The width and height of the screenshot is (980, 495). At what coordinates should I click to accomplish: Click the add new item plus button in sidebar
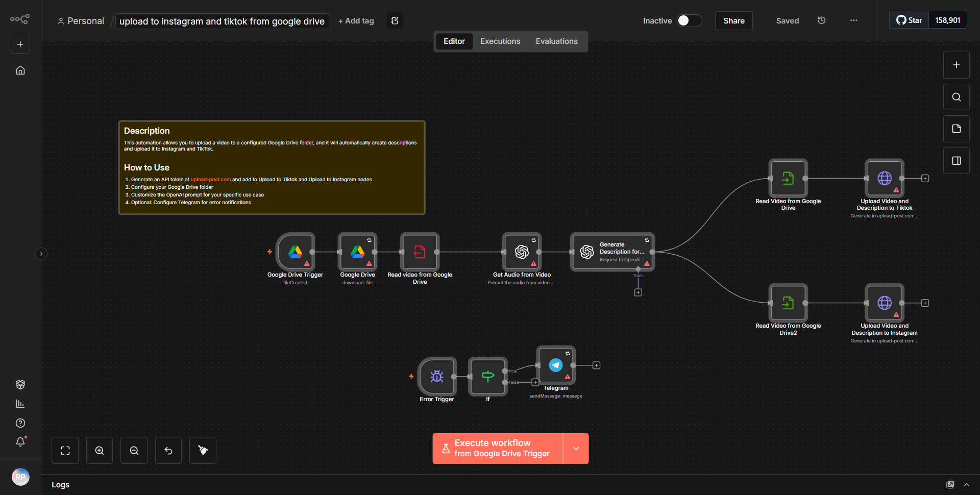coord(20,44)
